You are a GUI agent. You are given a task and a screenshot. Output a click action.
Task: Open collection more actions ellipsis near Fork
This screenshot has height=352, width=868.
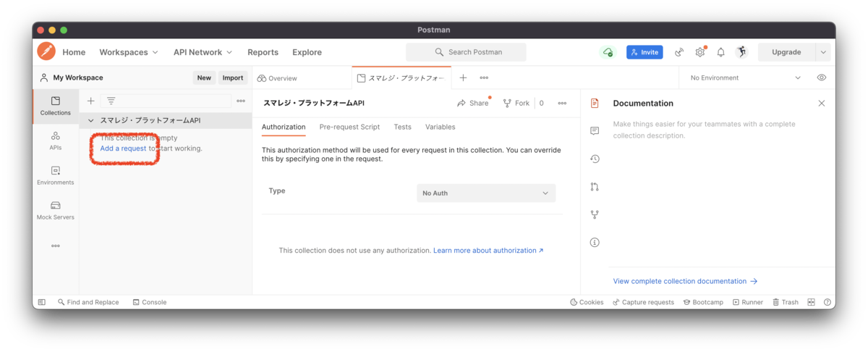coord(562,104)
